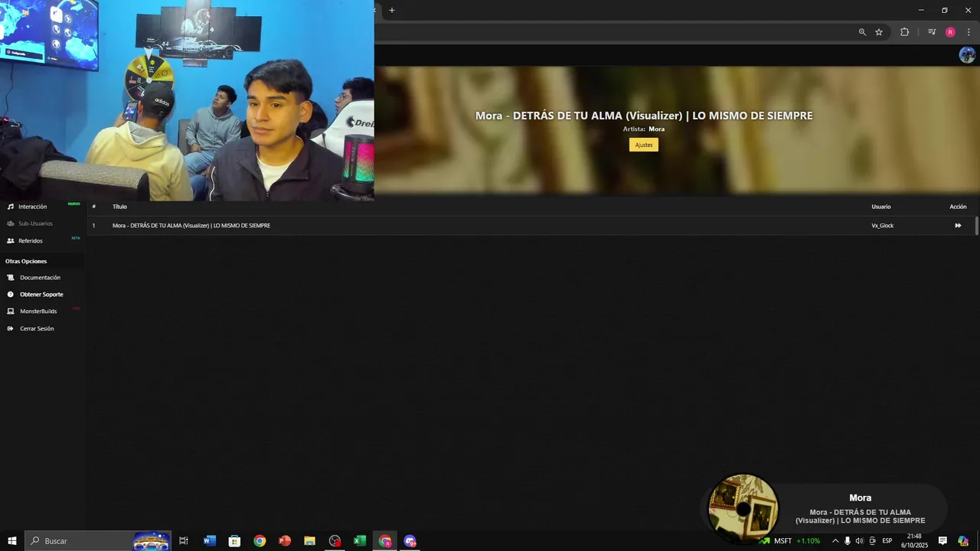Click the now-playing Mora overlay title
The height and width of the screenshot is (551, 980).
click(860, 498)
